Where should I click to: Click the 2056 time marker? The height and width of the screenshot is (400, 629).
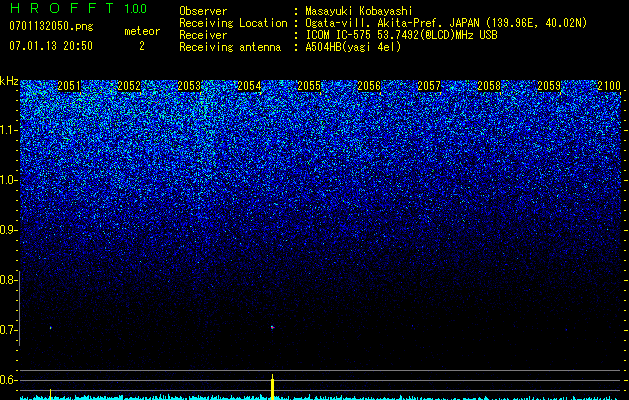(369, 86)
